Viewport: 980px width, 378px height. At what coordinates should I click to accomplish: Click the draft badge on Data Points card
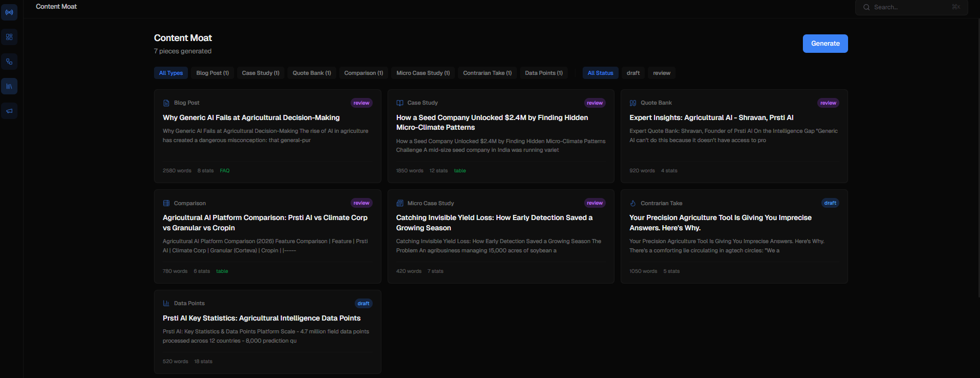click(363, 304)
